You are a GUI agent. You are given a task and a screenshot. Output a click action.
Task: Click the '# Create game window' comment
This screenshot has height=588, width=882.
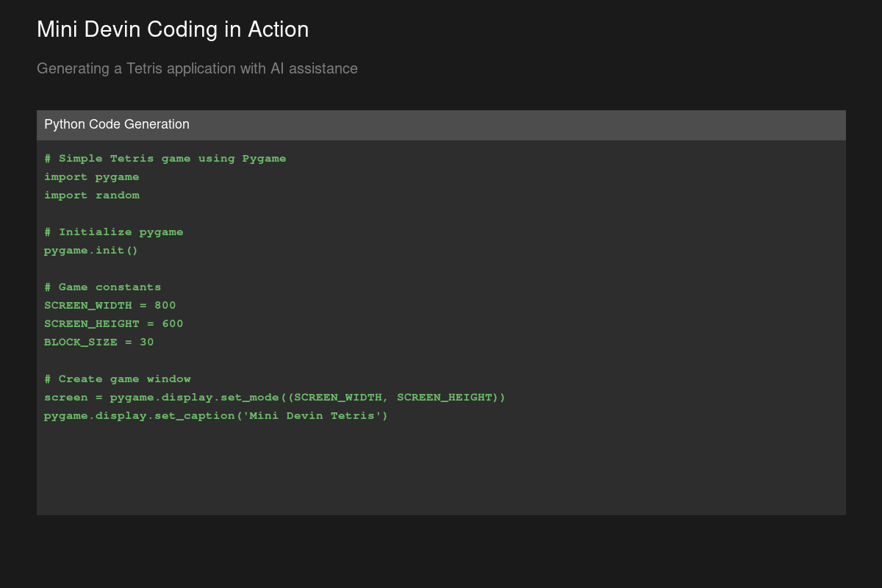pyautogui.click(x=118, y=379)
